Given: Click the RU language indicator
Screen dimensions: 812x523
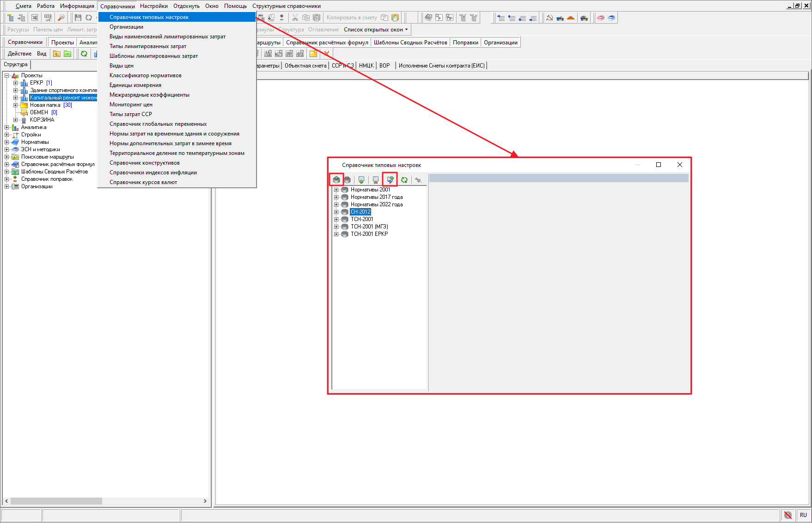Looking at the screenshot, I should coord(803,515).
